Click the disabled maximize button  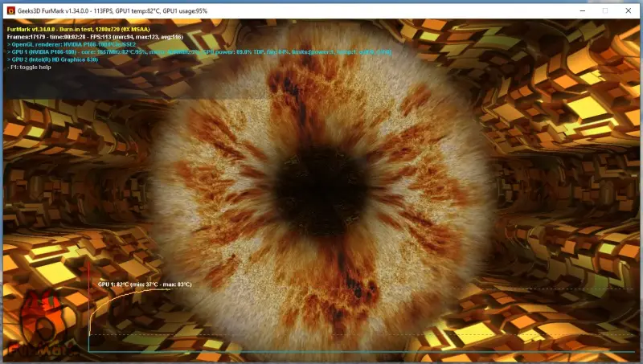(x=605, y=10)
